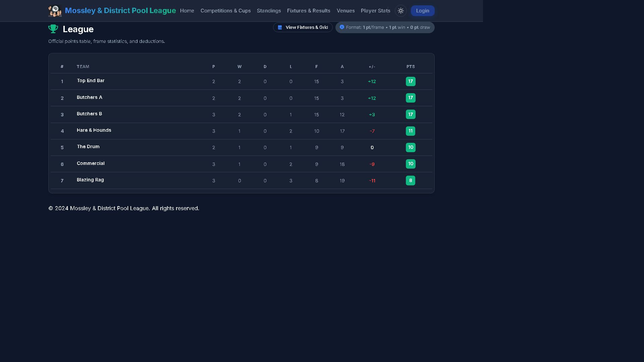Click the PTS column header
Image resolution: width=644 pixels, height=362 pixels.
411,67
